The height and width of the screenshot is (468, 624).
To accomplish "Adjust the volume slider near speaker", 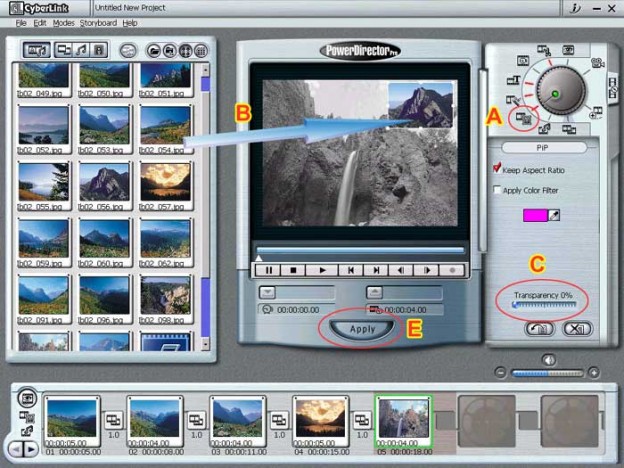I will (x=548, y=373).
